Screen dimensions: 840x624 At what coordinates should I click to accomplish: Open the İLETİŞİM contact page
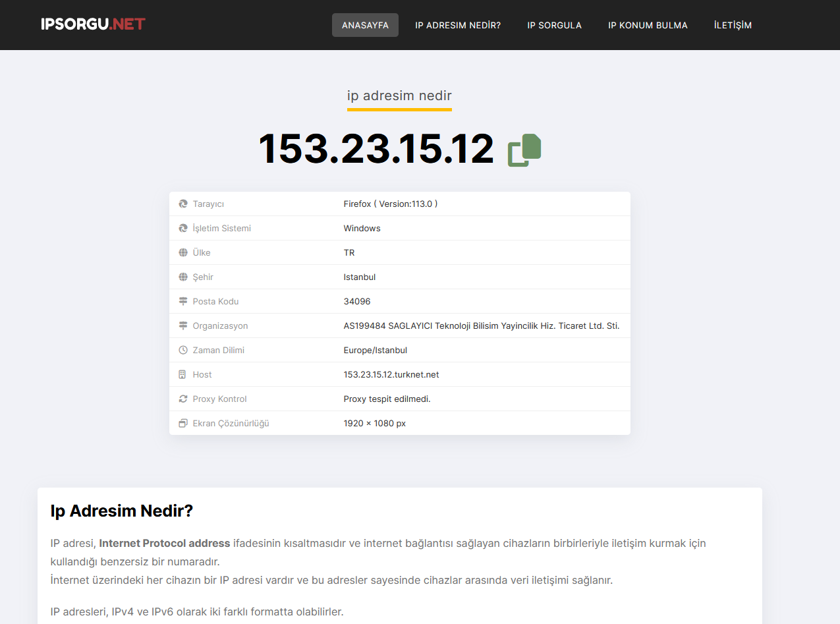coord(733,25)
